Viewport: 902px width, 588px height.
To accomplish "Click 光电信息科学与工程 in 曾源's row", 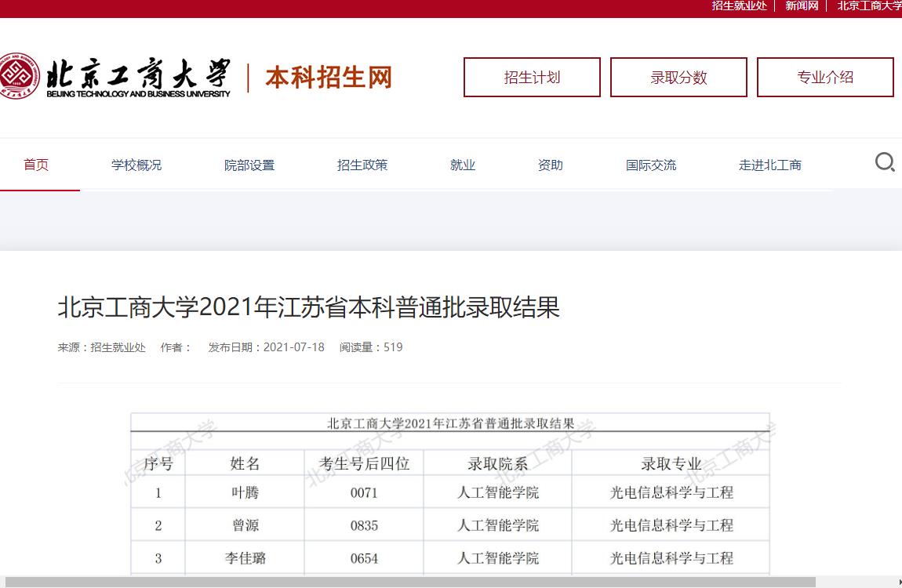I will click(x=671, y=525).
